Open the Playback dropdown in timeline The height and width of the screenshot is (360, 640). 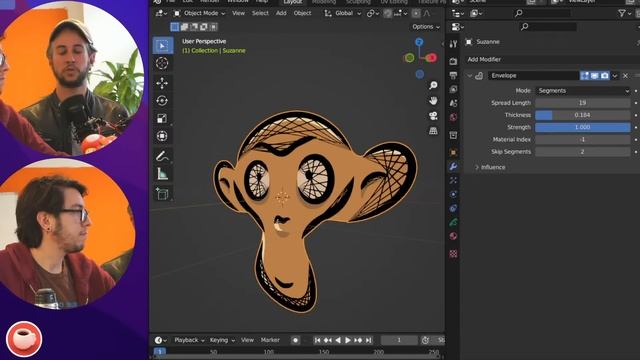(189, 340)
